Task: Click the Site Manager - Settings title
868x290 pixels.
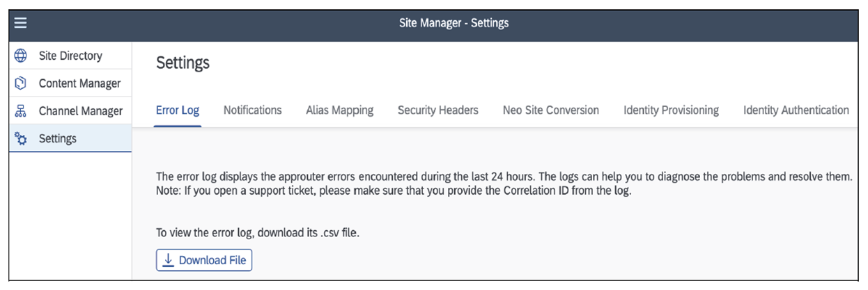Action: click(x=454, y=23)
